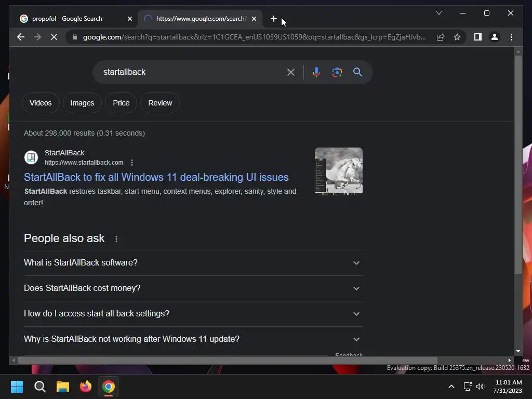
Task: Close the loading google.com search tab
Action: tap(254, 19)
